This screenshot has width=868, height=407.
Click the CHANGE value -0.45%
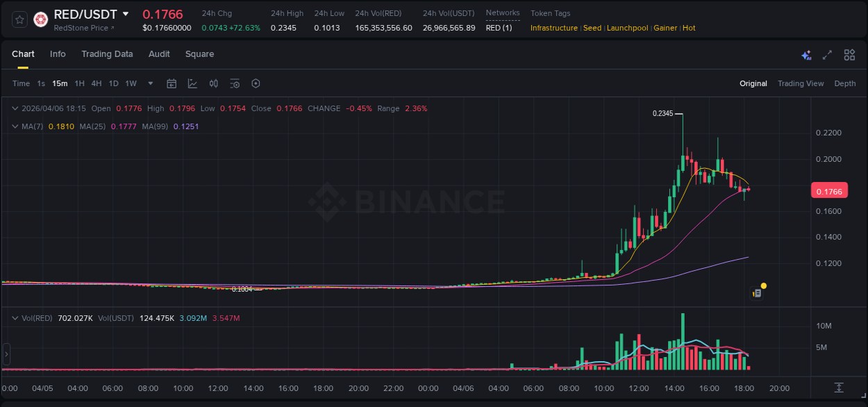click(358, 108)
